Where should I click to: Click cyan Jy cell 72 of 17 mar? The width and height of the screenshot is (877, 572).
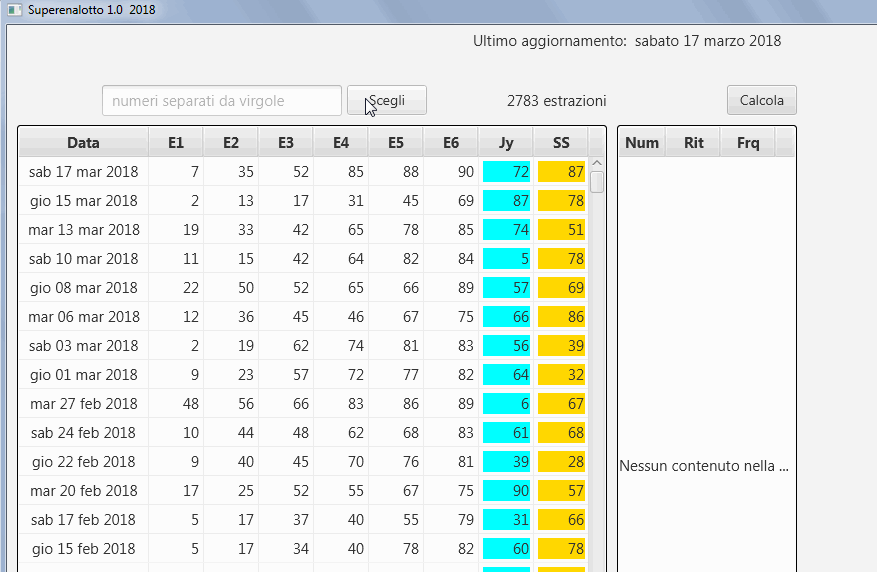[x=506, y=172]
